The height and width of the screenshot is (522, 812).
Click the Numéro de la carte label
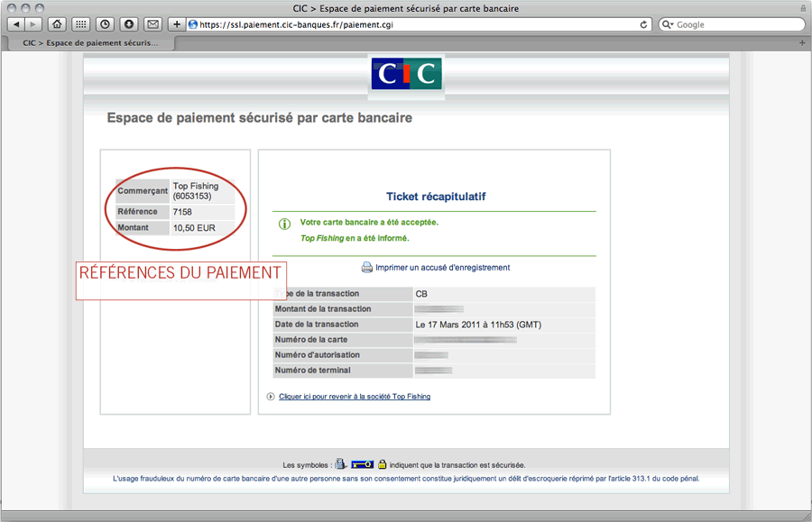click(311, 340)
